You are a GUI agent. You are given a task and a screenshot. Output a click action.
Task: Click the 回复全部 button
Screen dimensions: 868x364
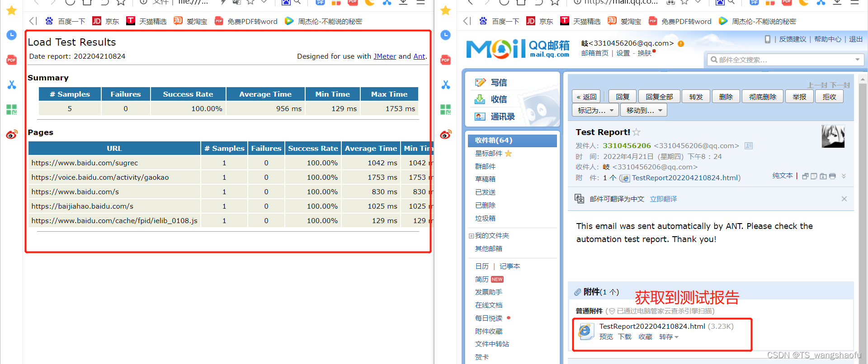tap(659, 97)
